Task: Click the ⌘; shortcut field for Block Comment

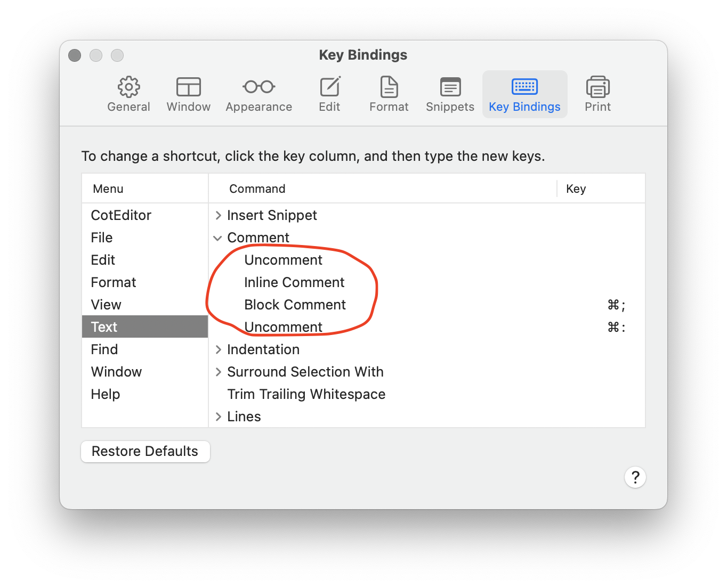Action: pos(617,305)
